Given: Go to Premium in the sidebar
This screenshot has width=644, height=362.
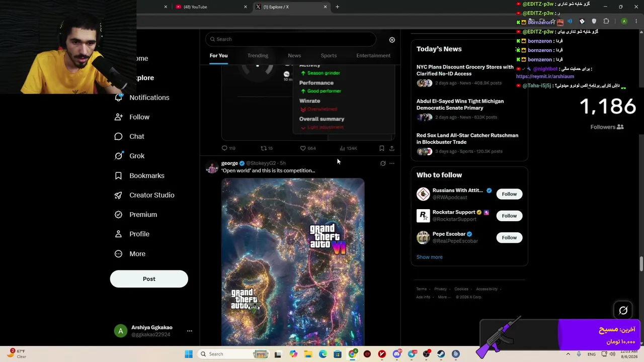Looking at the screenshot, I should (136, 215).
